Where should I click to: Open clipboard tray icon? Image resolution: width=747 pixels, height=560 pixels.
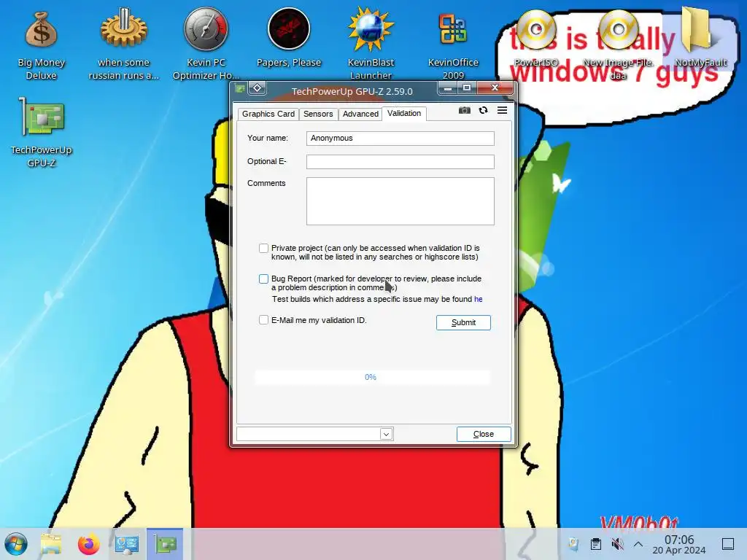click(595, 544)
